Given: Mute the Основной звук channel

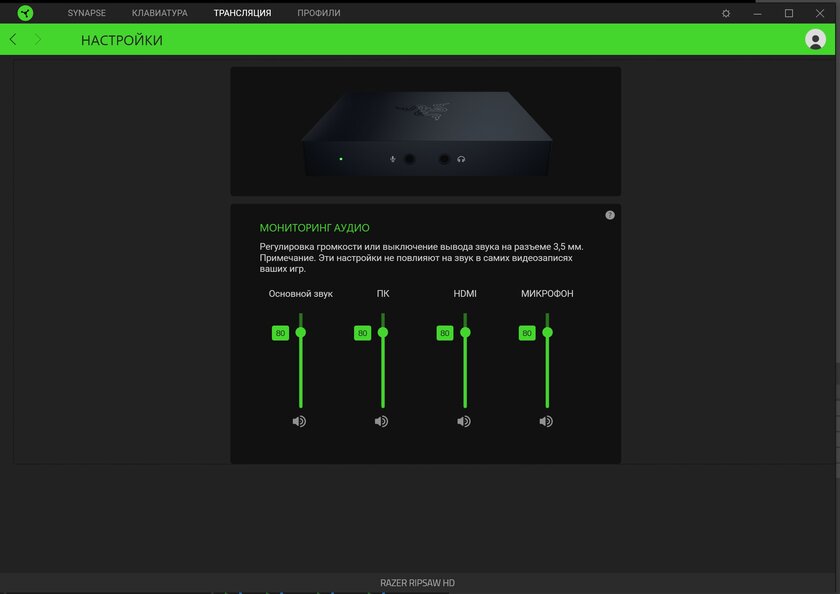Looking at the screenshot, I should (299, 422).
